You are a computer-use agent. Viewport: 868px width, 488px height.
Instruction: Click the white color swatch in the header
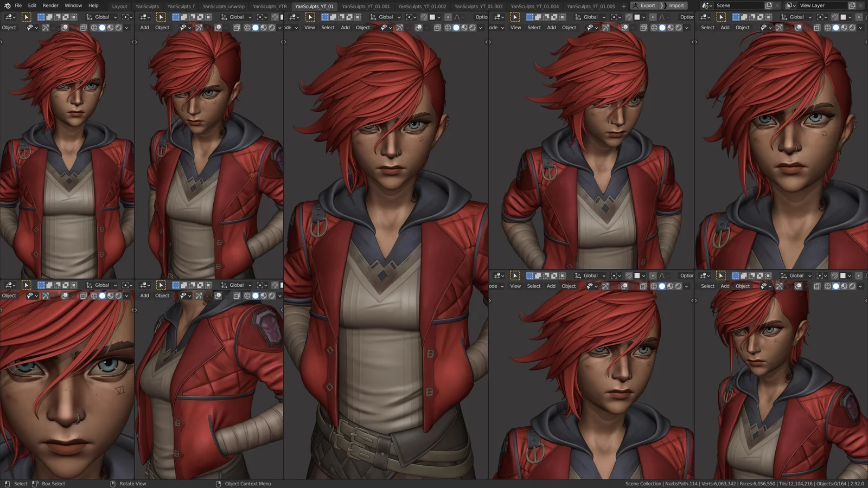click(x=433, y=17)
